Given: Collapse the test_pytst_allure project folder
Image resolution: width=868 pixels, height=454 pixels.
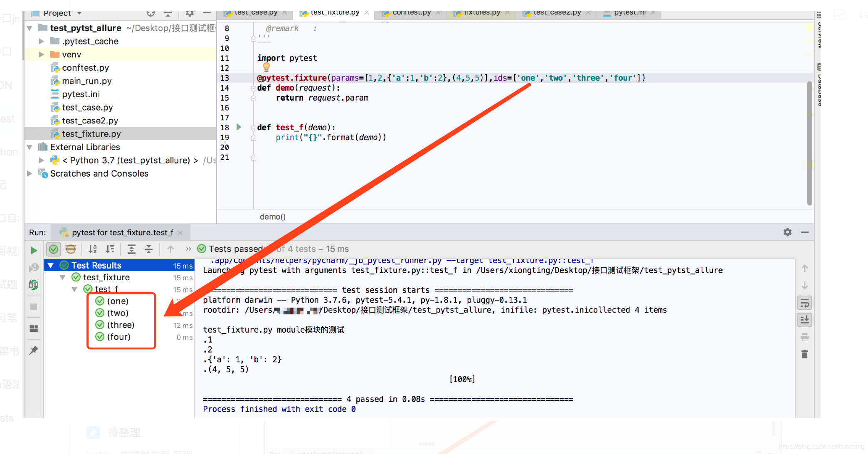Looking at the screenshot, I should (29, 28).
